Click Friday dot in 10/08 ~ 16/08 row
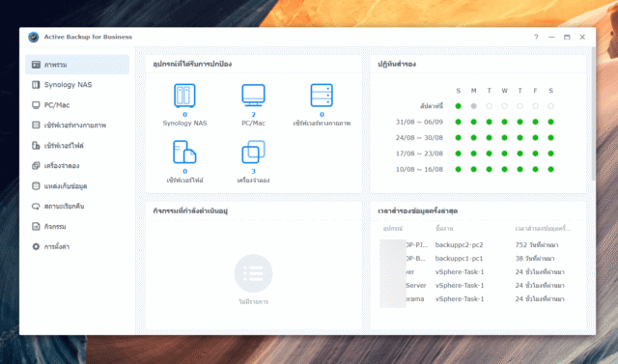This screenshot has width=618, height=364. pos(535,169)
